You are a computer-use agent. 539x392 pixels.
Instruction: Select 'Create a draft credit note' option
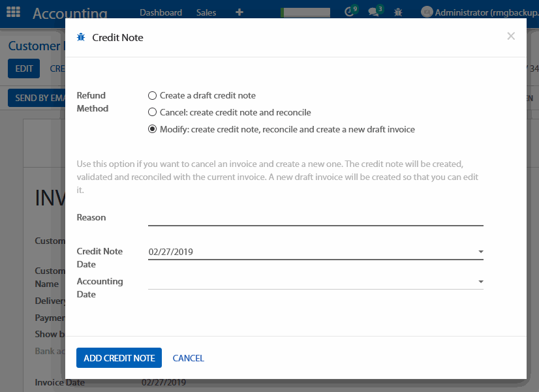tap(153, 95)
